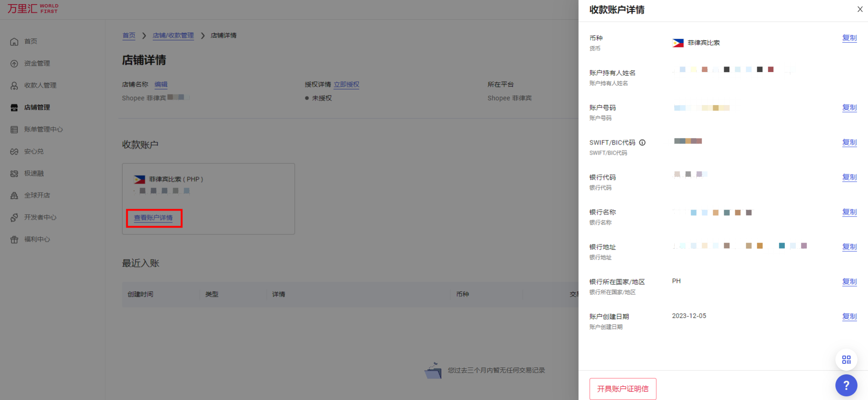Copy the SWIFT/BIC code
868x400 pixels.
pyautogui.click(x=849, y=143)
